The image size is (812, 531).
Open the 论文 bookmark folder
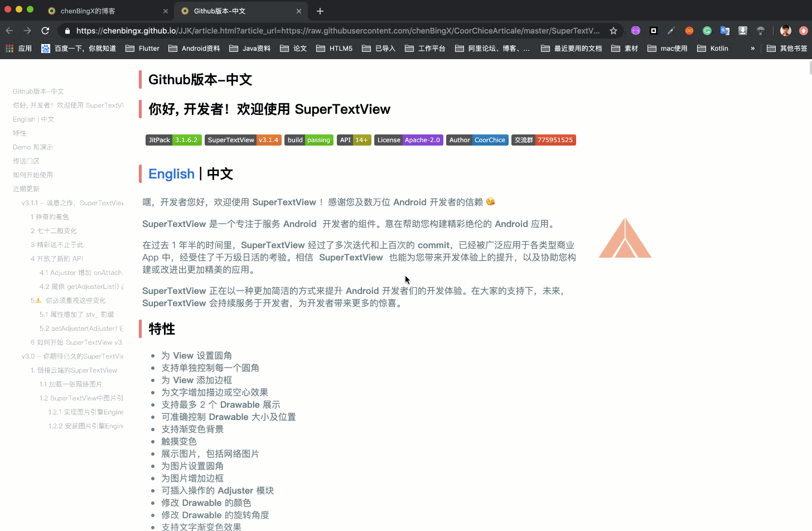pyautogui.click(x=293, y=49)
